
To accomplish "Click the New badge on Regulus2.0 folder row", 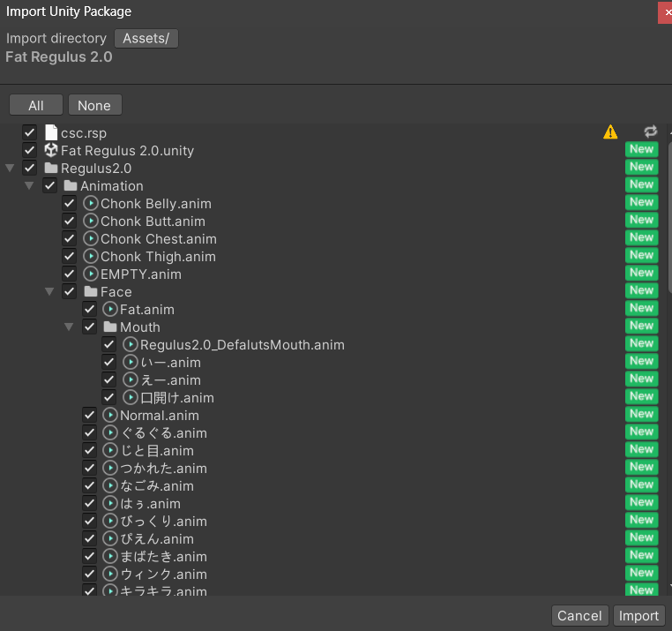I will 641,167.
